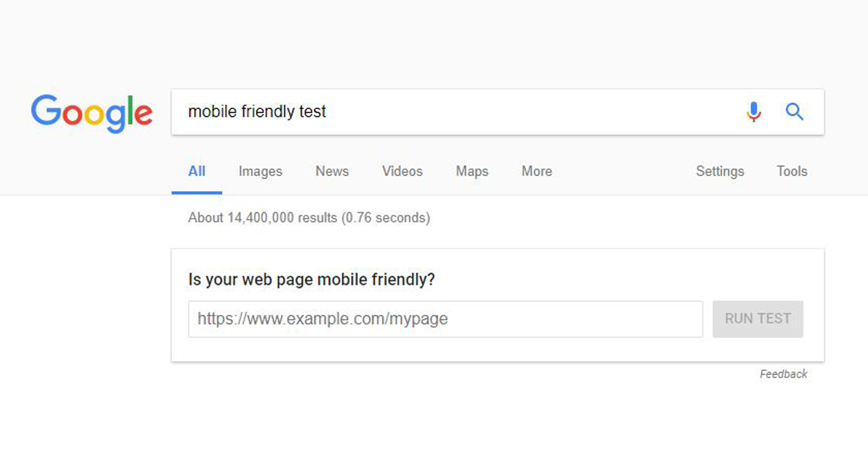Image resolution: width=868 pixels, height=466 pixels.
Task: Click the empty white area below the test card
Action: (436, 423)
